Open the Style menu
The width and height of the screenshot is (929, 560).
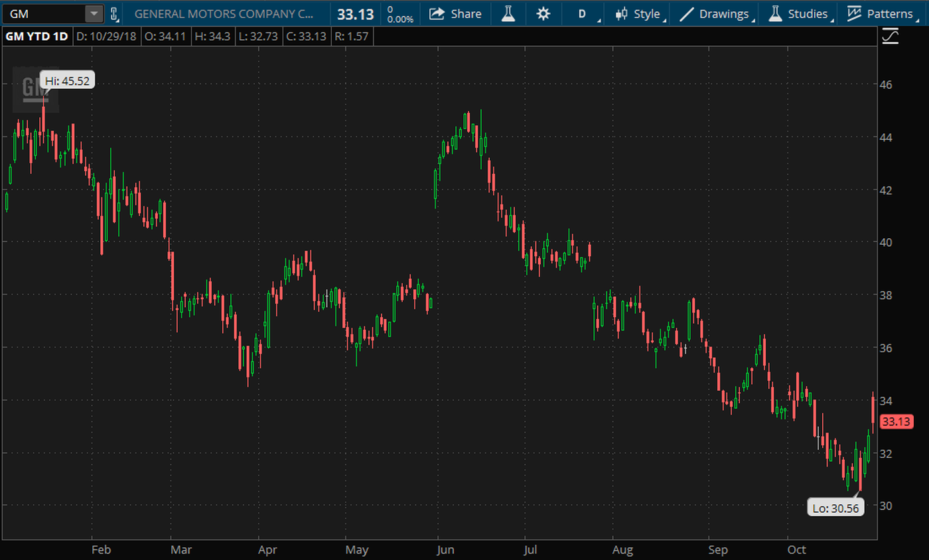coord(638,13)
